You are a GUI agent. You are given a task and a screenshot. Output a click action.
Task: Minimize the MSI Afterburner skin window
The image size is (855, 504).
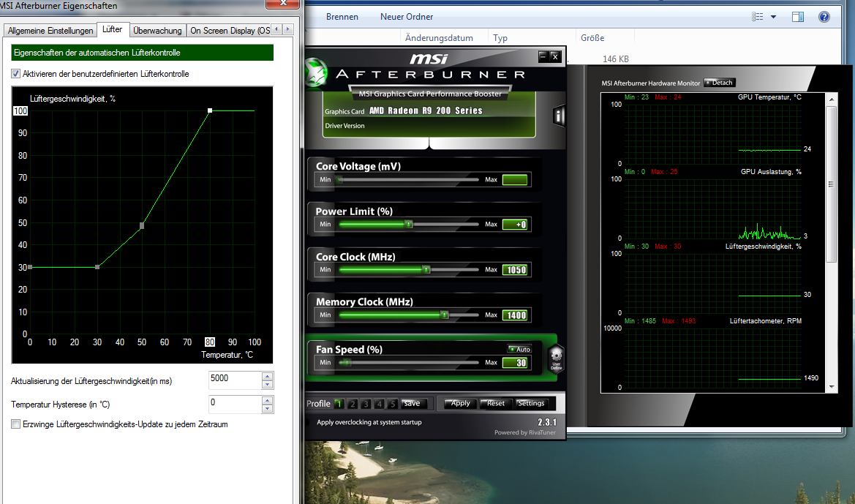pyautogui.click(x=543, y=56)
